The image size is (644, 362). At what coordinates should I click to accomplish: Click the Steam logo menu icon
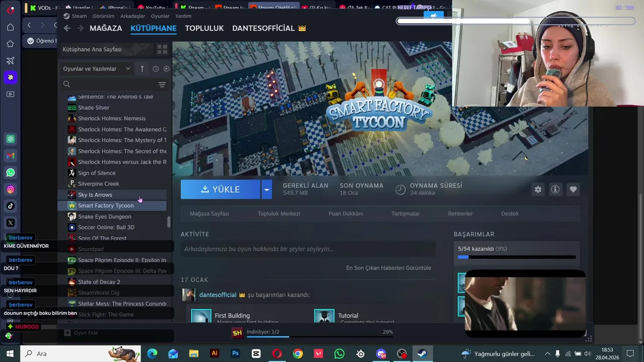[x=66, y=16]
